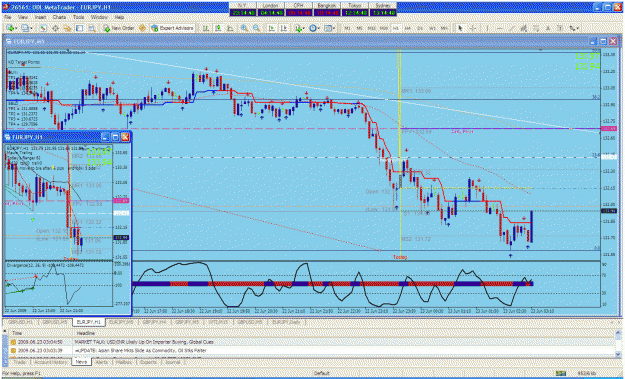Select the M30 timeframe
The width and height of the screenshot is (625, 379).
pyautogui.click(x=383, y=28)
